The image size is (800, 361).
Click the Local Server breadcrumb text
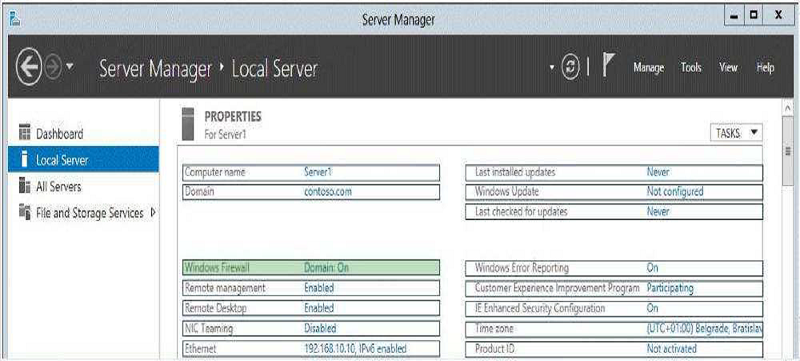point(274,68)
